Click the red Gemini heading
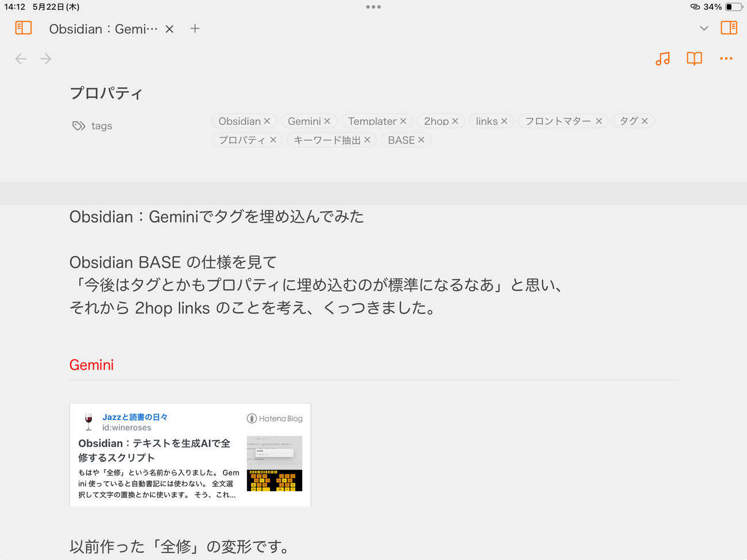The height and width of the screenshot is (560, 747). [91, 365]
